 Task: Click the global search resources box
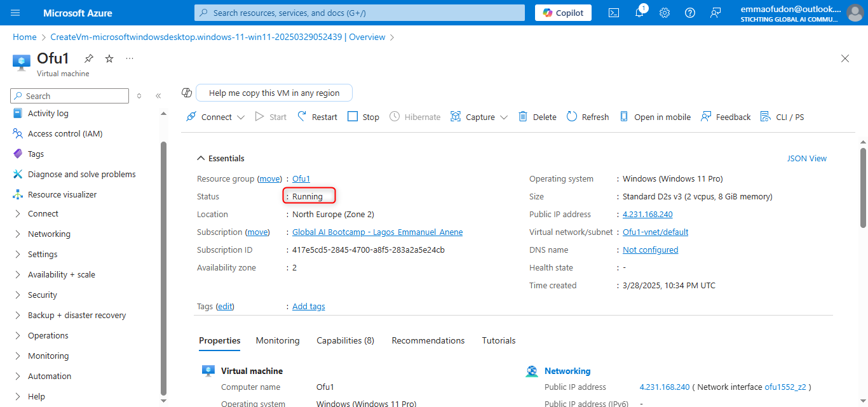[360, 13]
